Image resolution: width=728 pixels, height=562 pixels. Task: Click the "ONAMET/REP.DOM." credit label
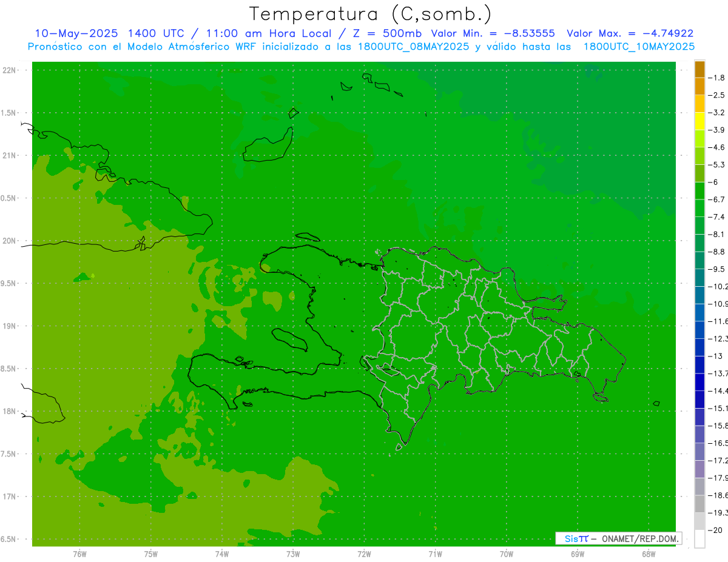640,538
